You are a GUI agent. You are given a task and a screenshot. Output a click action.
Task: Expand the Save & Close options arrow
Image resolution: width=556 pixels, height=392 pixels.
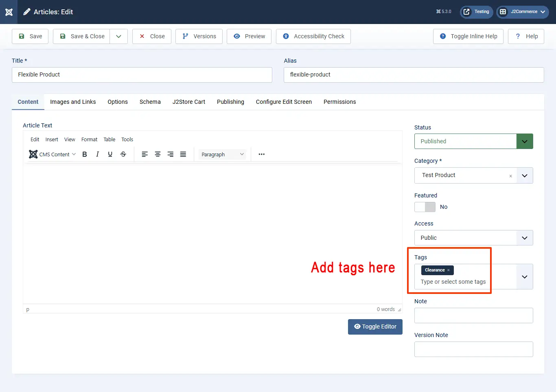118,36
